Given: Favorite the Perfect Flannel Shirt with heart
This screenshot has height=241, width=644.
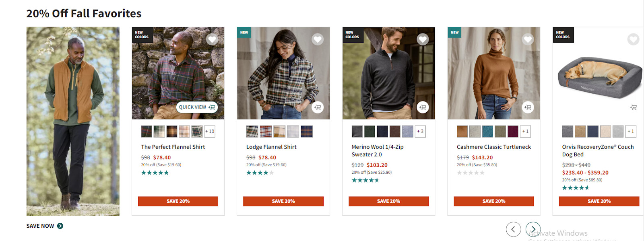Looking at the screenshot, I should tap(212, 39).
